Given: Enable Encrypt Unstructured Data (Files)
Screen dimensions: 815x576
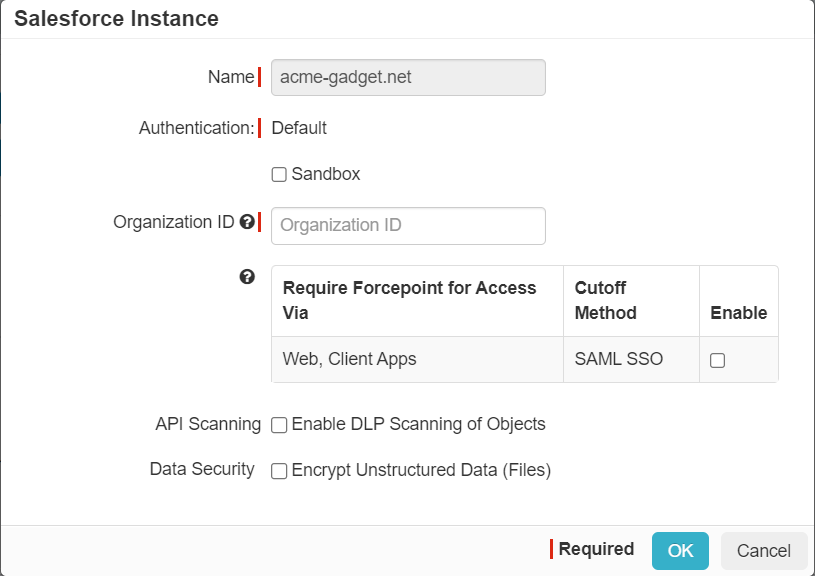Looking at the screenshot, I should pyautogui.click(x=278, y=469).
